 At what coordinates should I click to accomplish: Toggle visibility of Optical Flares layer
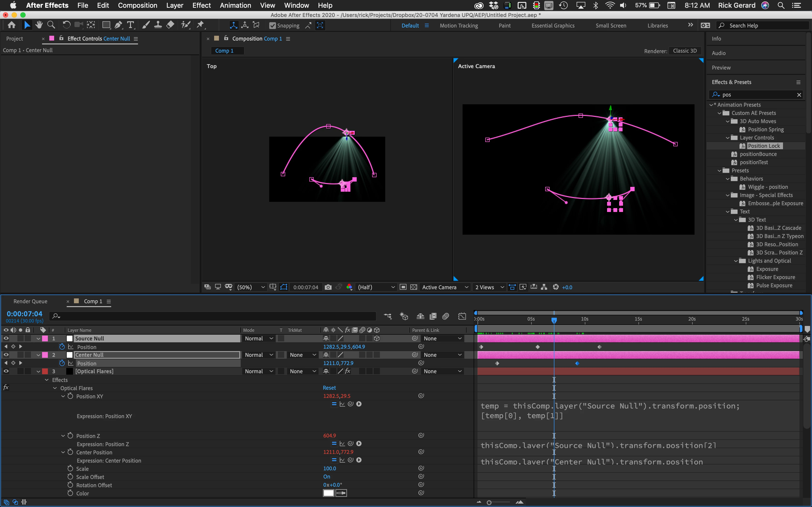click(6, 371)
